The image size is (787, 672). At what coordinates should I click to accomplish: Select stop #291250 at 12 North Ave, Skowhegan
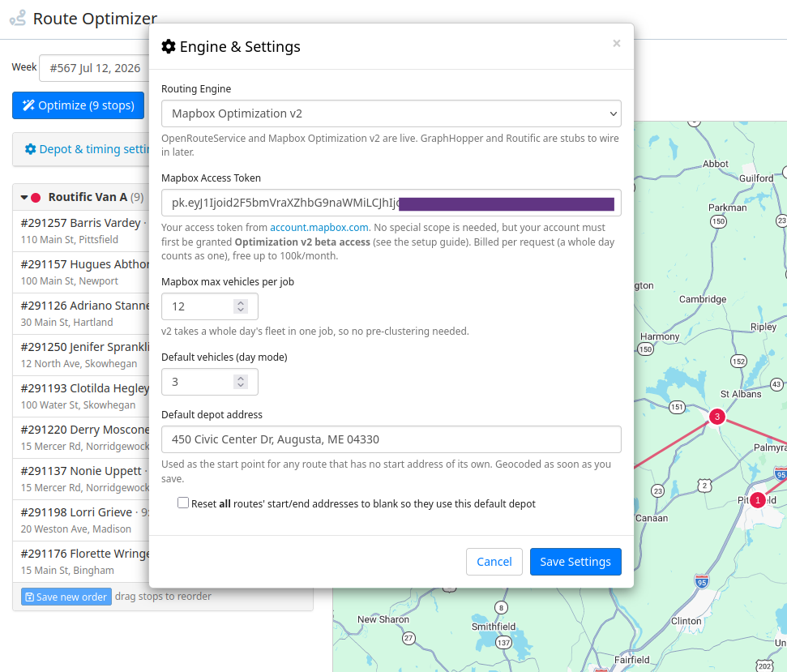click(x=81, y=355)
